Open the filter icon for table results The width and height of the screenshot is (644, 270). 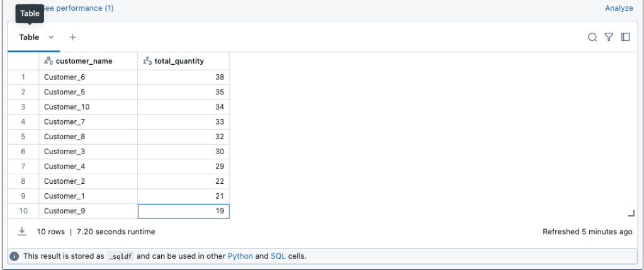tap(609, 37)
